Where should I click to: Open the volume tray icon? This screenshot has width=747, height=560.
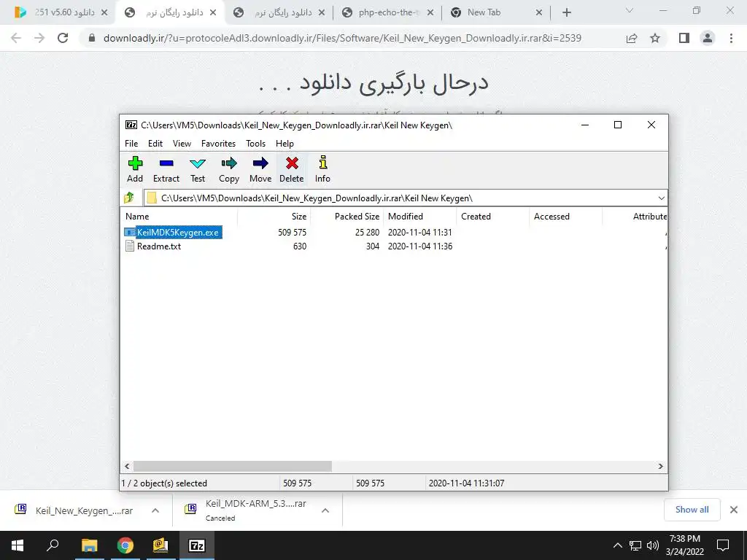[653, 545]
